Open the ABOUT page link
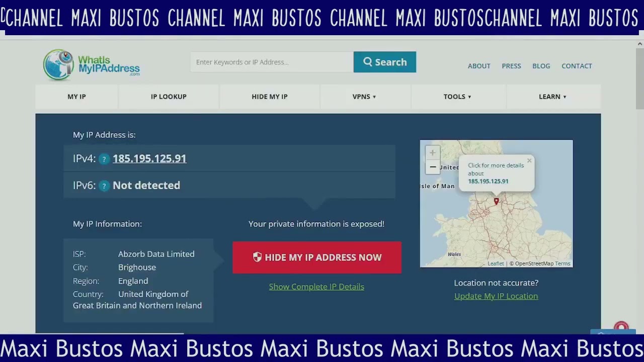644x362 pixels. point(479,66)
